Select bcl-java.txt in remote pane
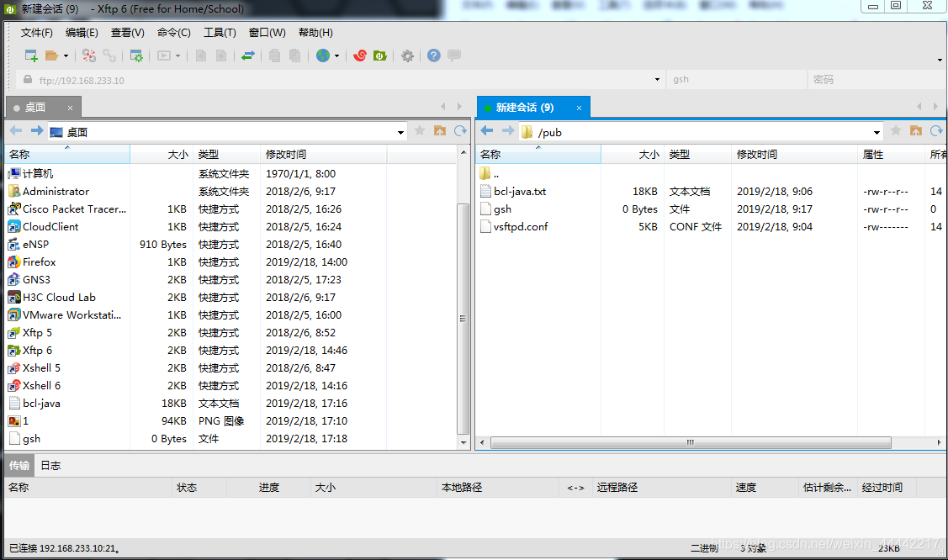This screenshot has height=560, width=948. click(x=519, y=192)
